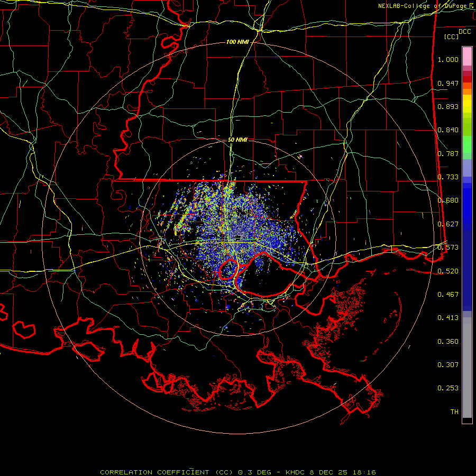Viewport: 476px width, 476px height.
Task: Click the 0.573 legend value
Action: 448,248
